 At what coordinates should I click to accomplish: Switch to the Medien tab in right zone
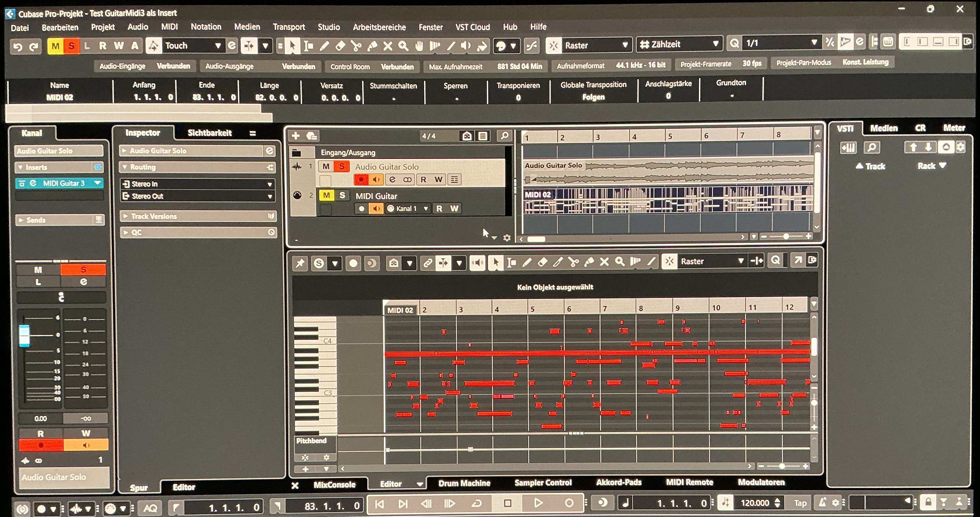coord(884,128)
